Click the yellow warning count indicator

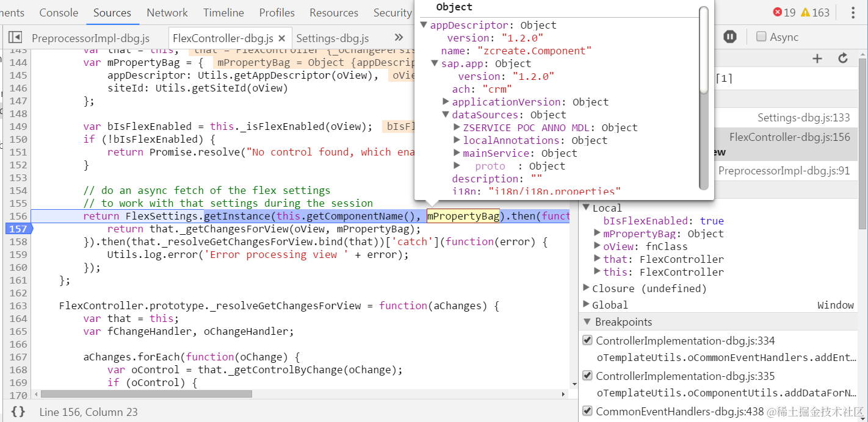[x=815, y=12]
